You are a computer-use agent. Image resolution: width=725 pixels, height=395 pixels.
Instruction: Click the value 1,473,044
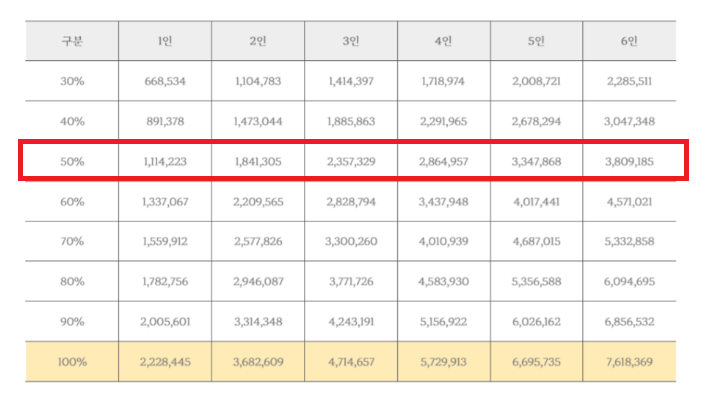point(258,122)
